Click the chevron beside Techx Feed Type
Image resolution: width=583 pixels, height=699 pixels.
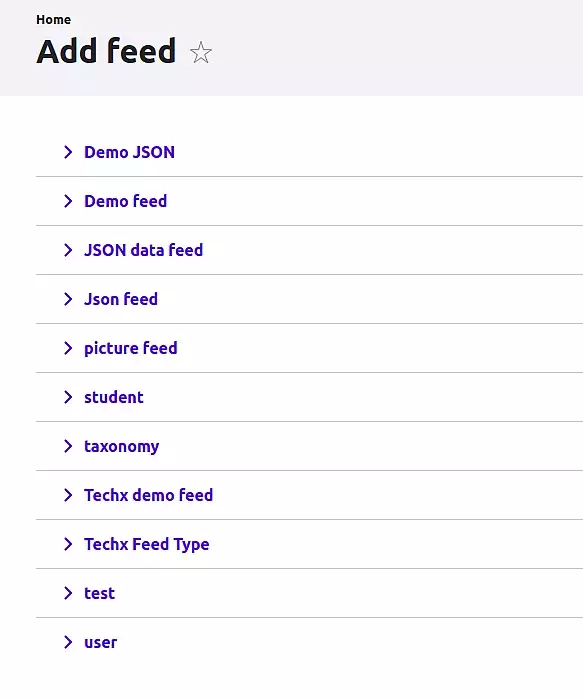coord(68,544)
